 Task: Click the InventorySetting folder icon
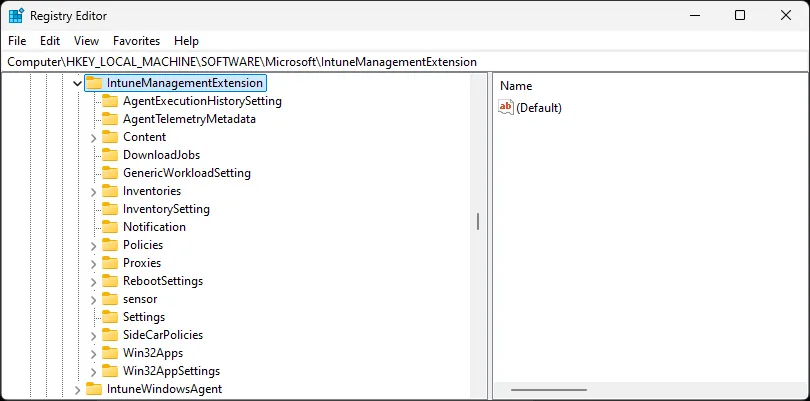[110, 209]
